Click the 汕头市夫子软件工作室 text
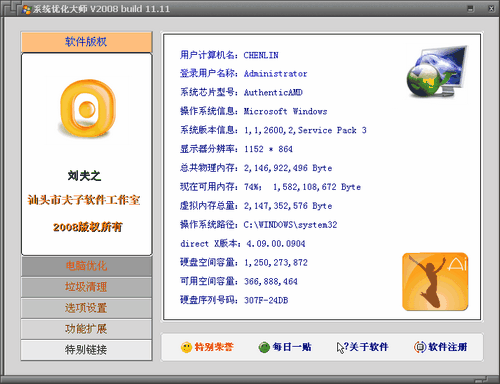This screenshot has width=500, height=384. click(x=84, y=200)
